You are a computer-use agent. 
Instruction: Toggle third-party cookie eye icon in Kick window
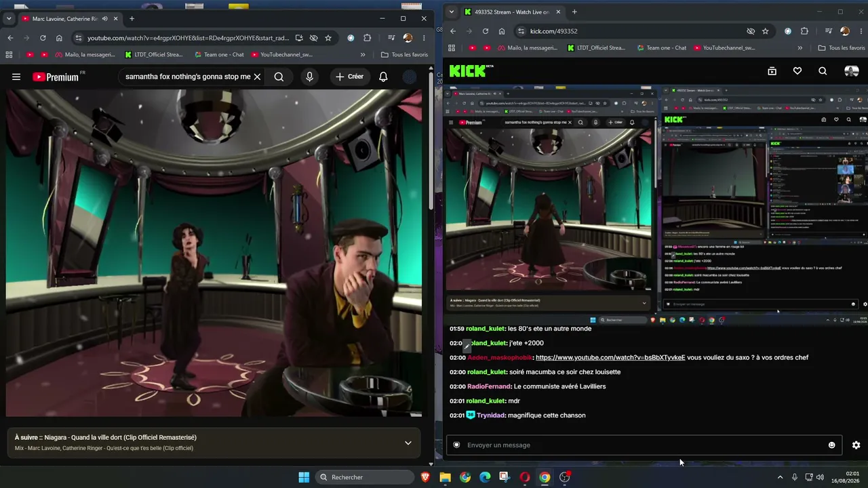click(x=751, y=31)
